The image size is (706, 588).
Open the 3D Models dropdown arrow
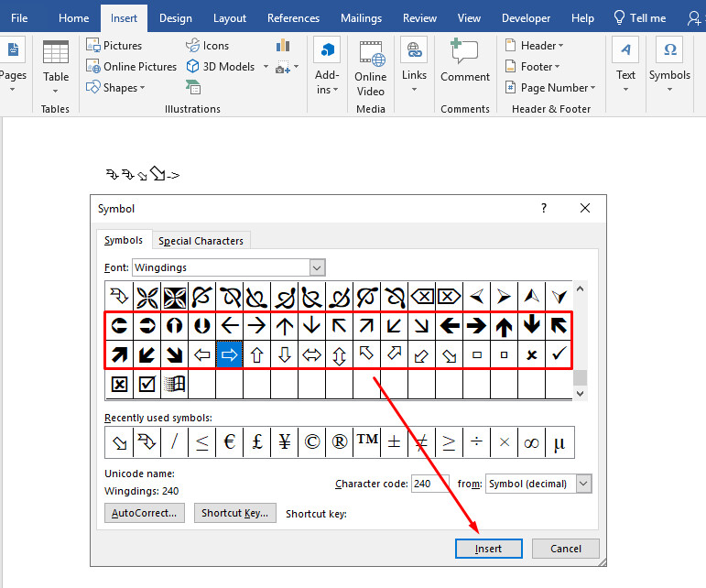coord(266,67)
